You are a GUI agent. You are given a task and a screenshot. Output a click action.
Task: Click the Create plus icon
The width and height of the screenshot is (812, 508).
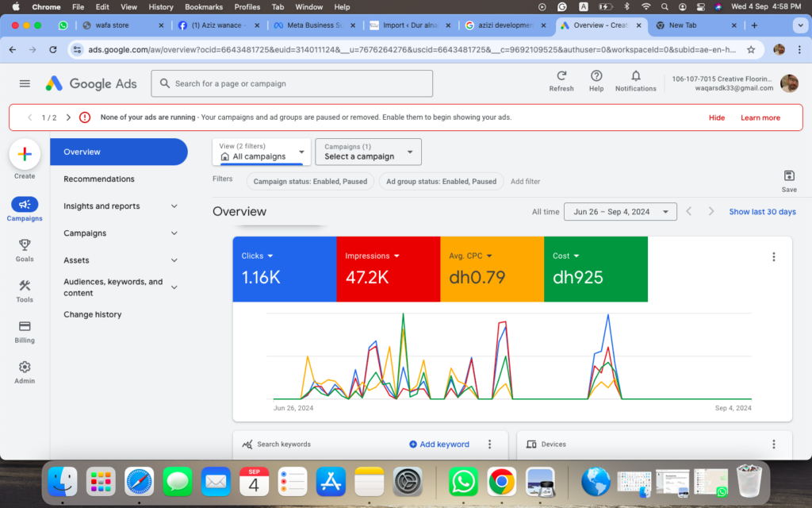25,154
